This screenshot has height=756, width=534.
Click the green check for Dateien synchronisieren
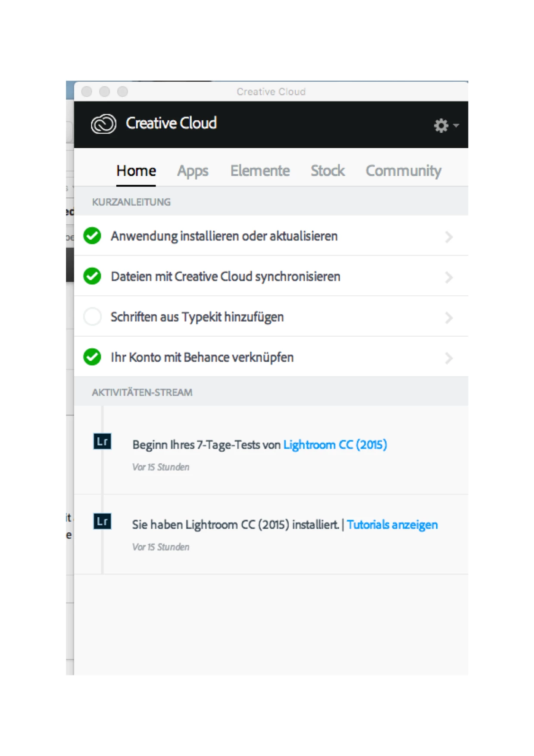coord(92,276)
